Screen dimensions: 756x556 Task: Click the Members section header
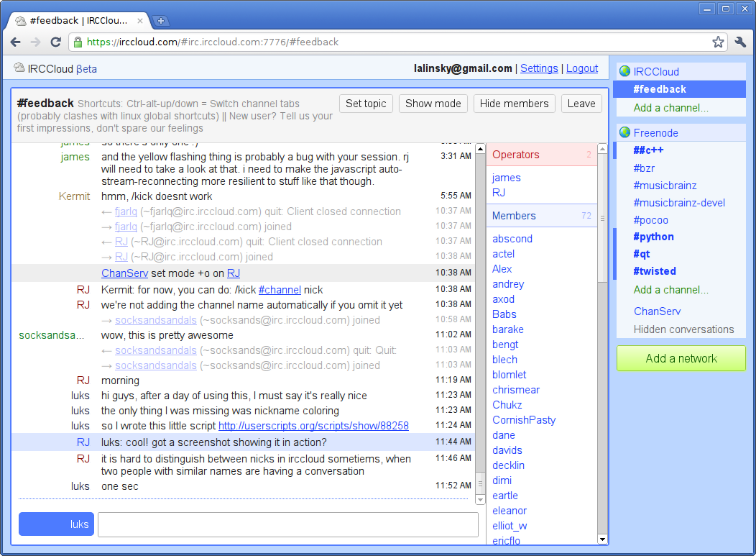pos(541,216)
